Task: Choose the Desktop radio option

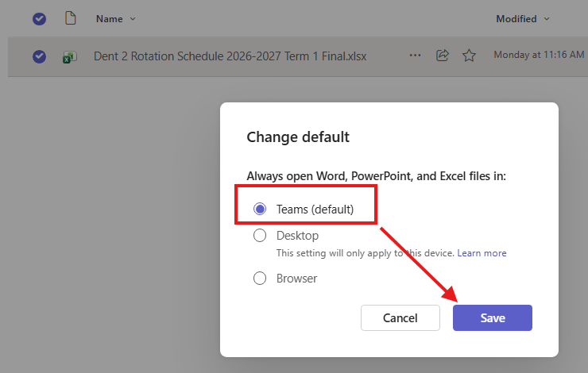Action: [260, 236]
